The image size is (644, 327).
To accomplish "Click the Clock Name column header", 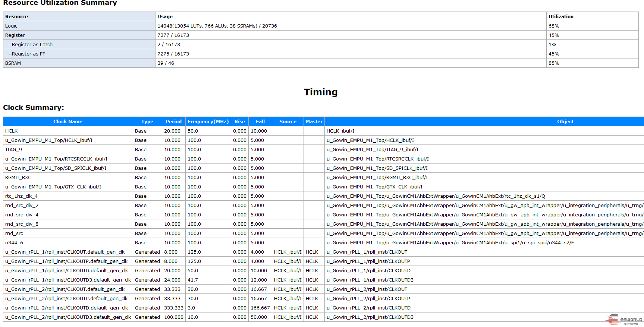I will (x=68, y=121).
